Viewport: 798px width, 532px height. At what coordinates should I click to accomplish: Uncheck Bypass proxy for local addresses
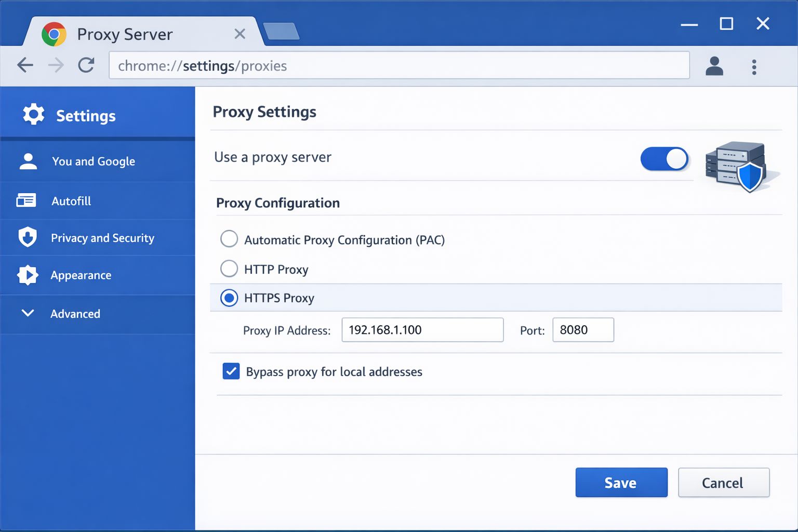tap(231, 371)
